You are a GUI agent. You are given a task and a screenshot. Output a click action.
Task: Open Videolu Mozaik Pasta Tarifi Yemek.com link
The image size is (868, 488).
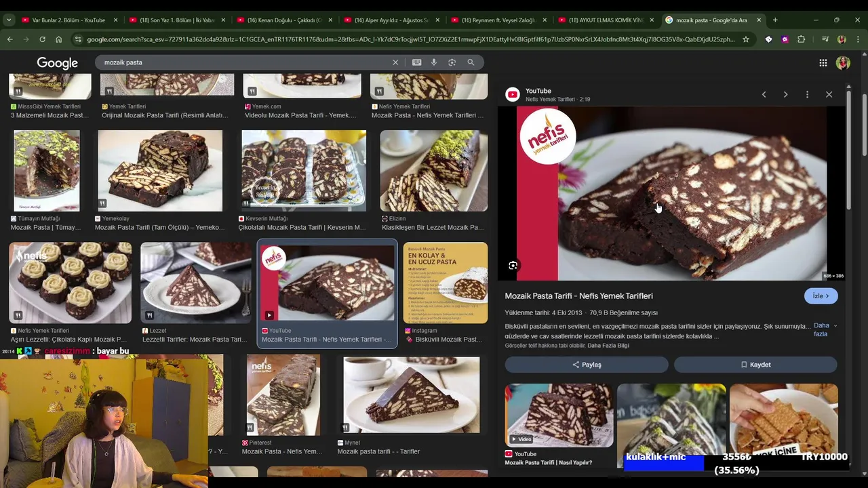click(x=300, y=115)
